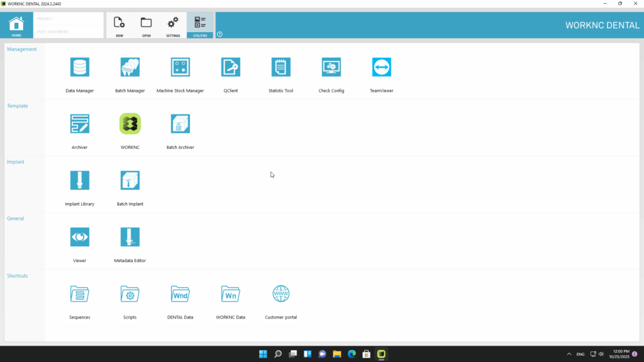644x362 pixels.
Task: Click the New project button
Action: [119, 26]
